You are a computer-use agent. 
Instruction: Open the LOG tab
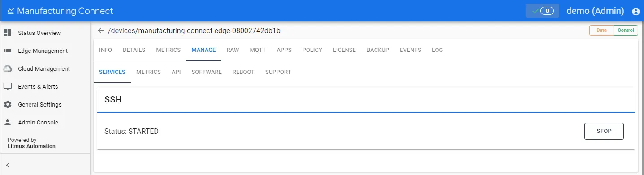[437, 50]
